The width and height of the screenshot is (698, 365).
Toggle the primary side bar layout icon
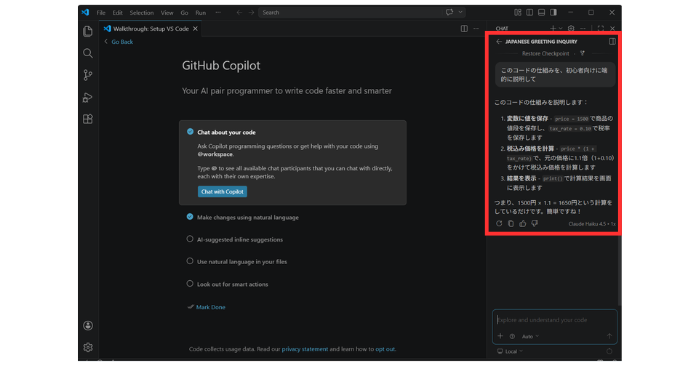[529, 12]
